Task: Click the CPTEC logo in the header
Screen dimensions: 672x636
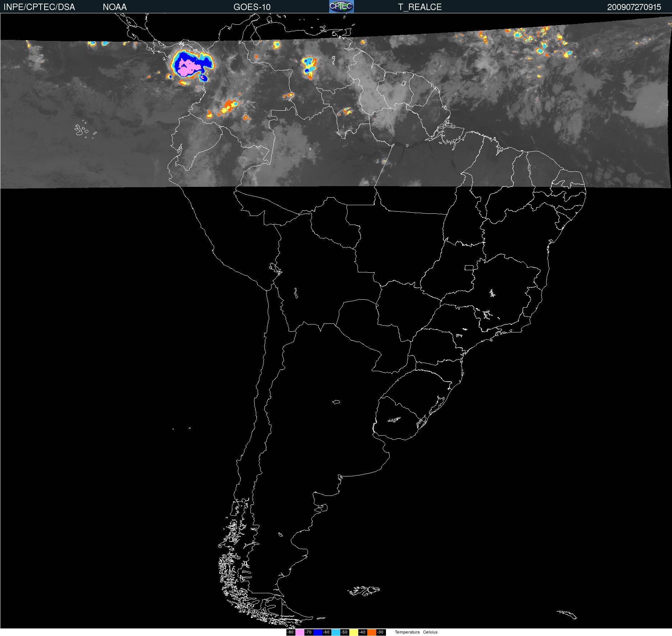Action: coord(341,6)
